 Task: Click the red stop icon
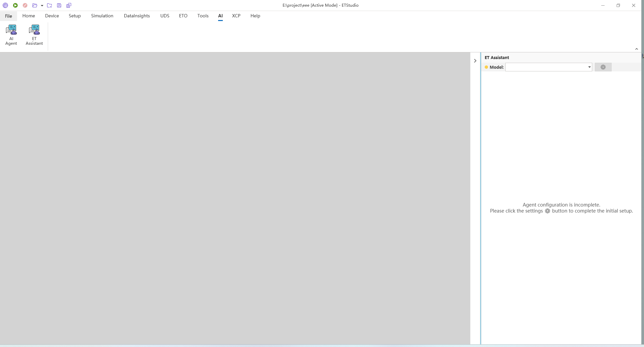point(25,5)
